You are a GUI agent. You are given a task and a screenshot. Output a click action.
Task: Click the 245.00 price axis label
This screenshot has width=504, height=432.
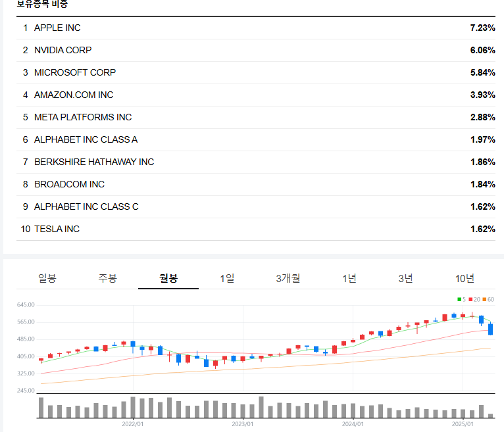(x=26, y=391)
